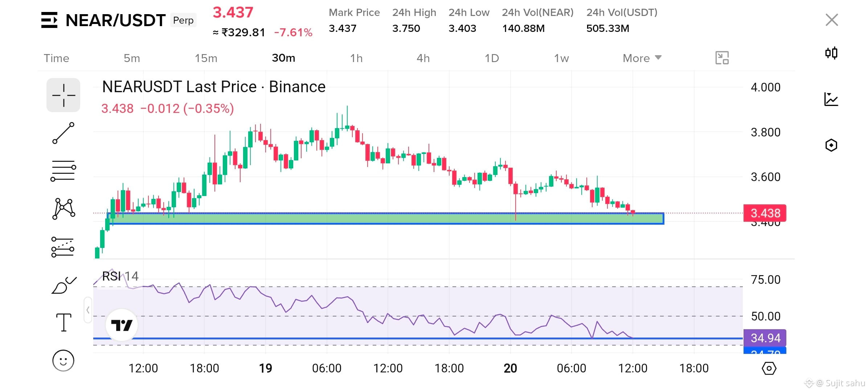868x392 pixels.
Task: Open the horizontal lines drawing tool
Action: pos(63,171)
